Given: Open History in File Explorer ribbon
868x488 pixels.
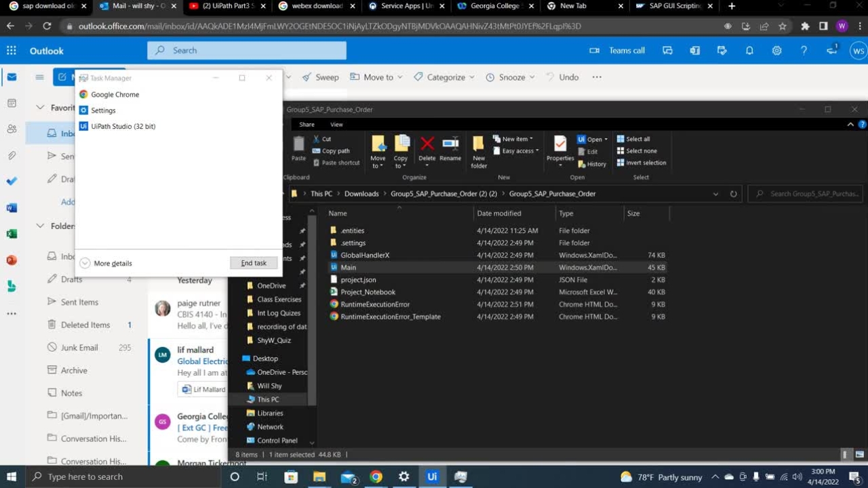Looking at the screenshot, I should pos(592,164).
